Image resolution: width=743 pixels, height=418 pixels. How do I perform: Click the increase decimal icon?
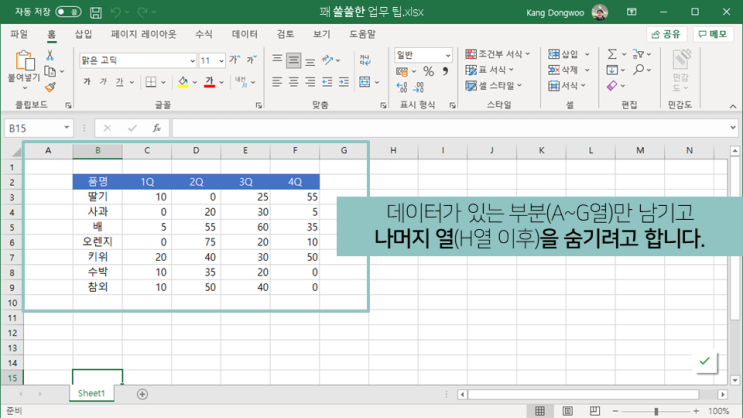pyautogui.click(x=402, y=87)
